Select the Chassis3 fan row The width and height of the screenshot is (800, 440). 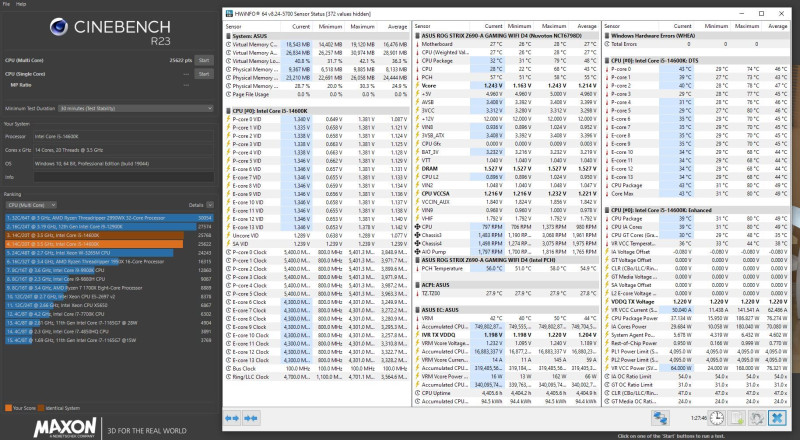point(506,235)
